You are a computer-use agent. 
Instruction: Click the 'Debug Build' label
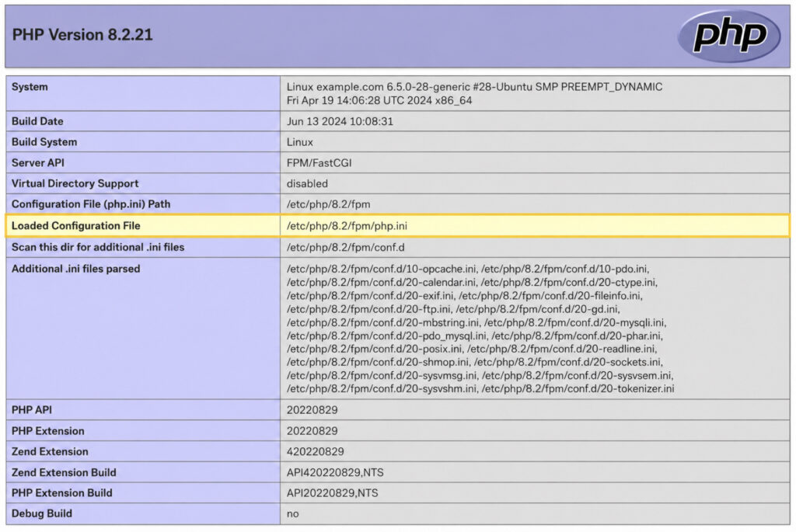pyautogui.click(x=42, y=513)
